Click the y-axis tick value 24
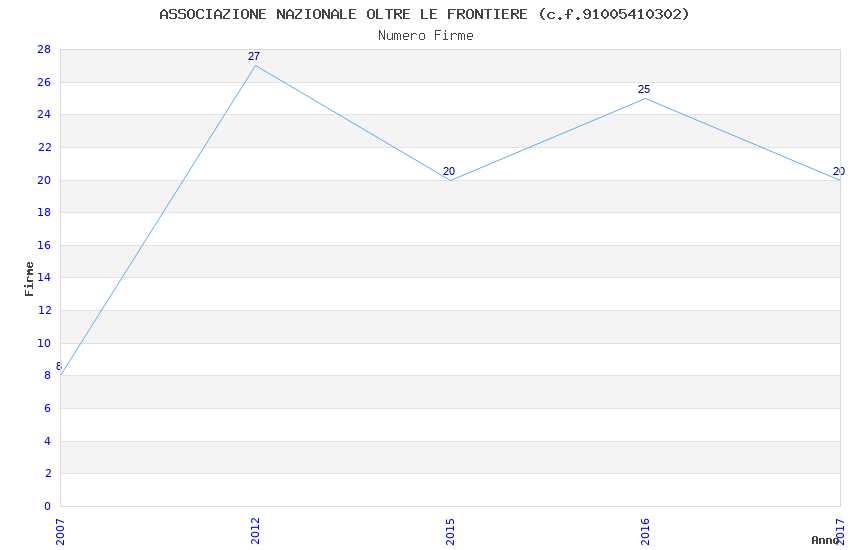The height and width of the screenshot is (550, 850). point(44,114)
